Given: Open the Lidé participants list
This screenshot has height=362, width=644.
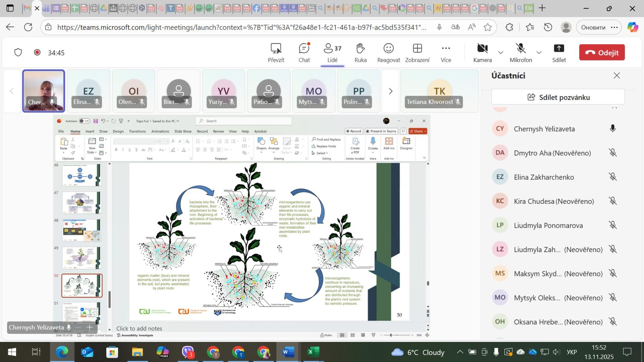Looking at the screenshot, I should (x=332, y=53).
